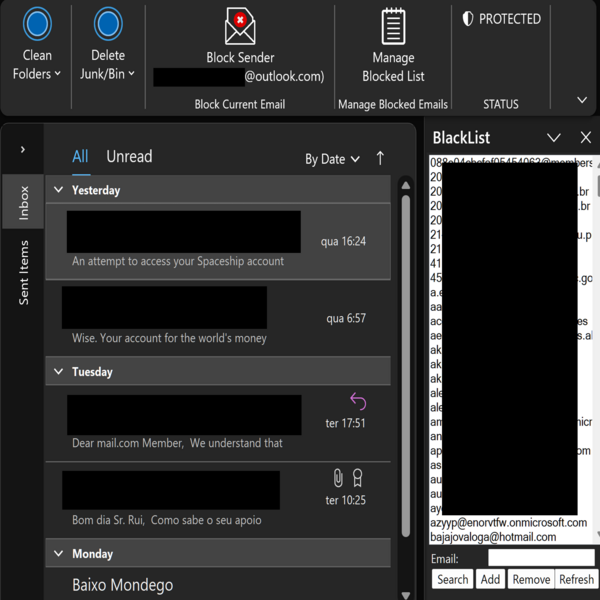Open the Dear mail.com Member email

[218, 423]
